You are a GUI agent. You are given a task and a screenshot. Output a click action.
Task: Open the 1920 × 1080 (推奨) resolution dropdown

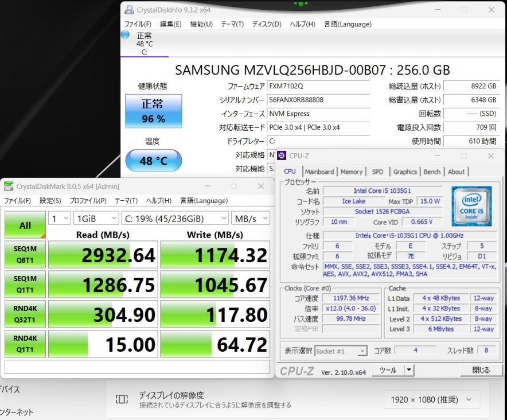[432, 399]
